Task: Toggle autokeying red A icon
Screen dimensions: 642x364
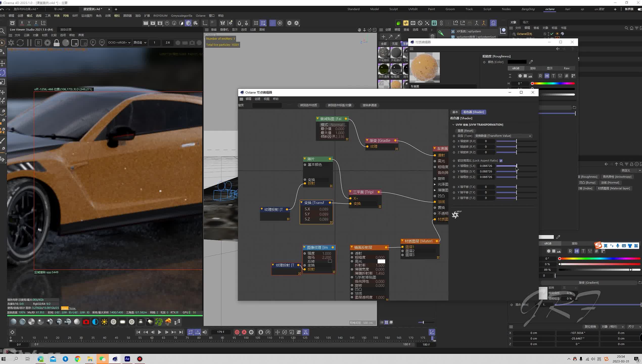Action: pyautogui.click(x=244, y=332)
